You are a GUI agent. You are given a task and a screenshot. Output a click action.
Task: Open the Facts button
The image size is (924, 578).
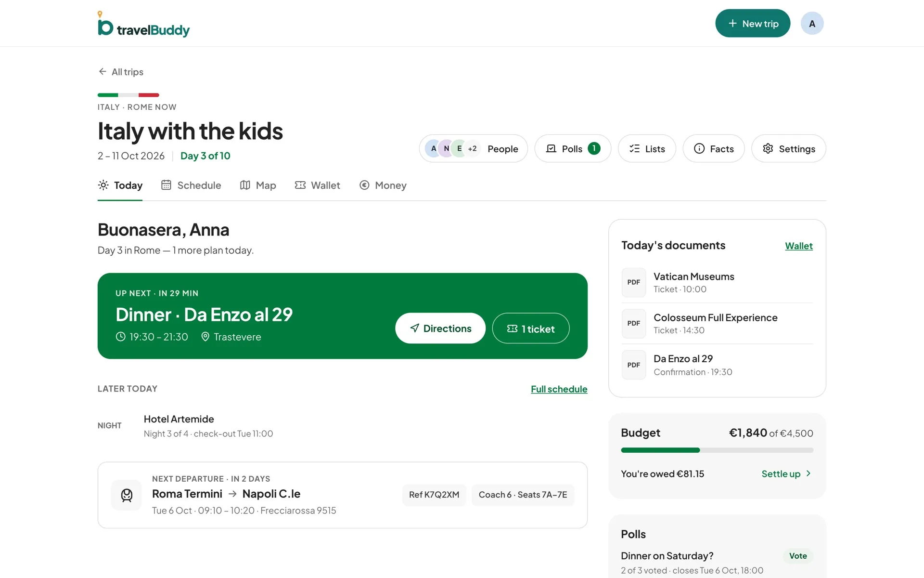point(714,148)
